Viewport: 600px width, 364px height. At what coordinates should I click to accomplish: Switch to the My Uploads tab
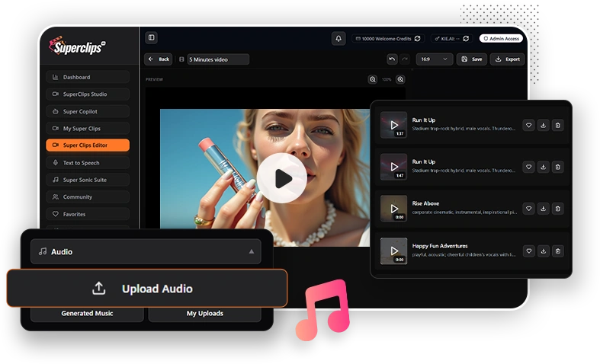click(x=205, y=314)
